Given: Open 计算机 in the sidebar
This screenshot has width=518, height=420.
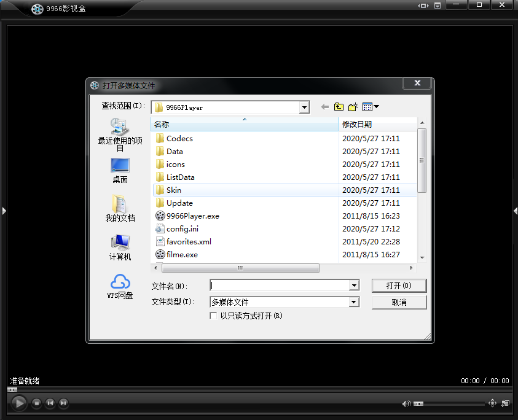Looking at the screenshot, I should [x=120, y=247].
